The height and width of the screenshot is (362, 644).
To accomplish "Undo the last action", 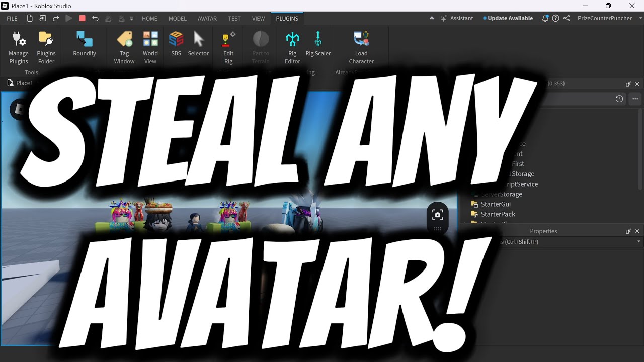I will tap(95, 18).
